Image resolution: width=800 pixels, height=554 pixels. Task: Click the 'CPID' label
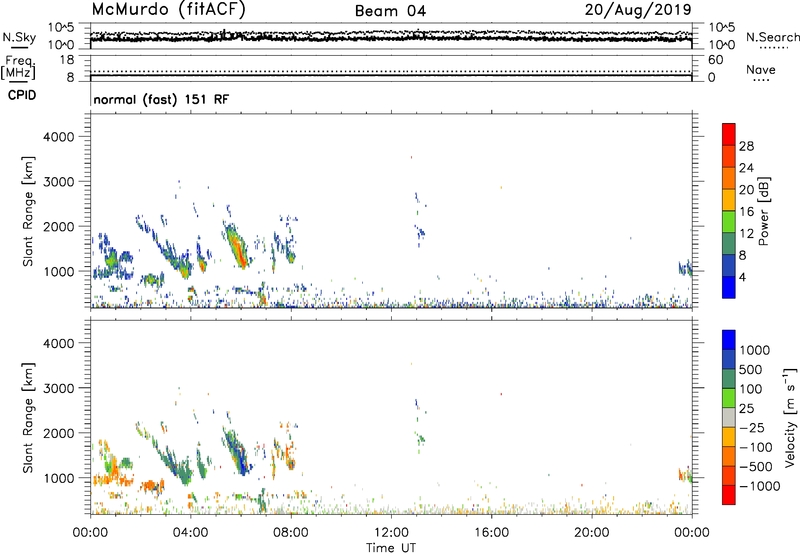22,95
